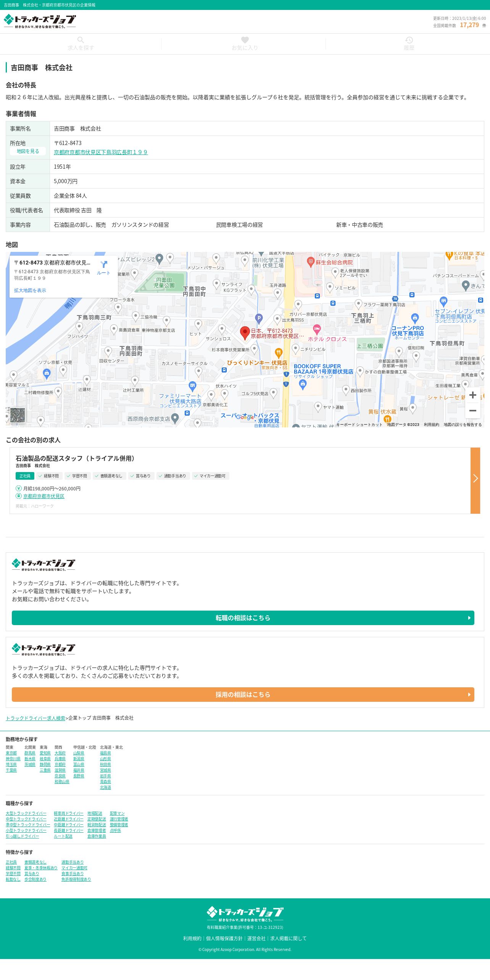Click 地図の誤りを報告する on the map

click(463, 425)
